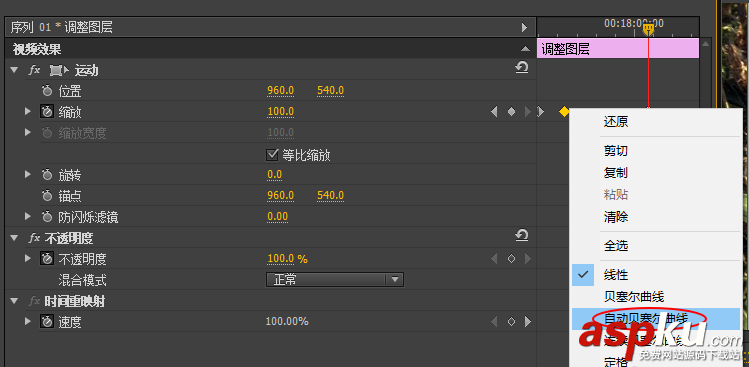
Task: Expand the 旋转 property row
Action: point(28,175)
